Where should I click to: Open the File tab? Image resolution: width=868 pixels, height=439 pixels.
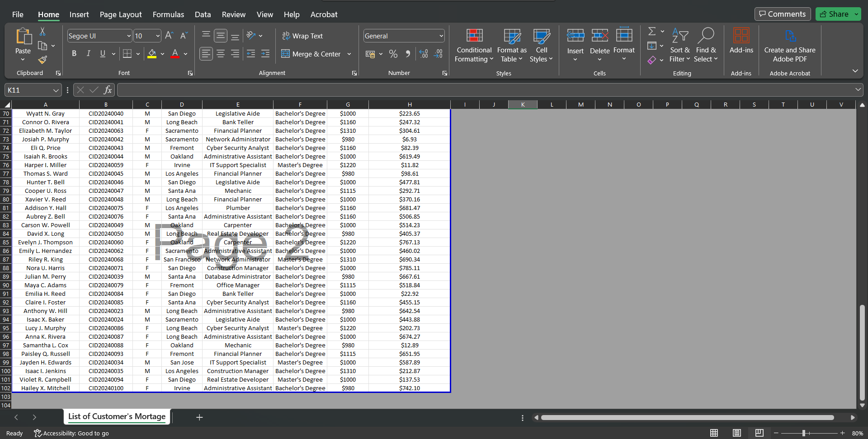point(18,14)
